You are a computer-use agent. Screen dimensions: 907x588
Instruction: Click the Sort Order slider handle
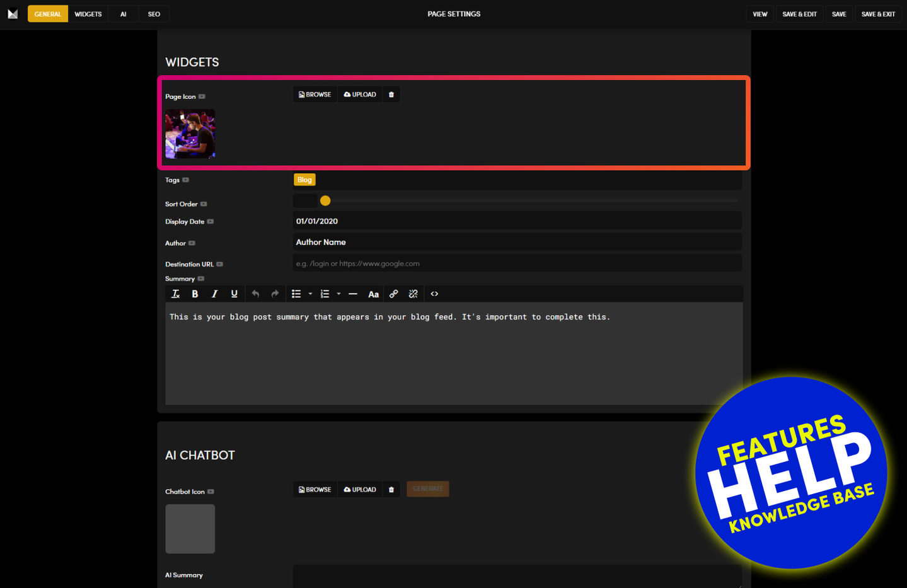click(325, 200)
